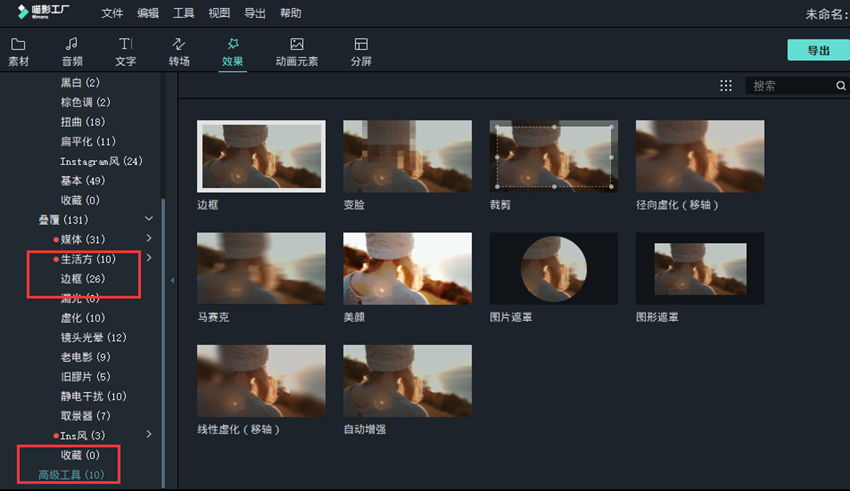Select the 取景器 (7) subcategory
The width and height of the screenshot is (850, 491).
click(85, 416)
